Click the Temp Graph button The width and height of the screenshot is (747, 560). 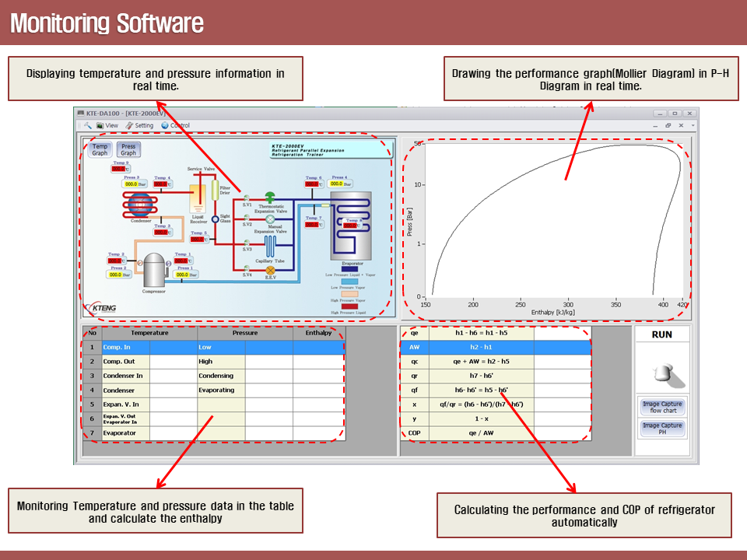(x=100, y=149)
